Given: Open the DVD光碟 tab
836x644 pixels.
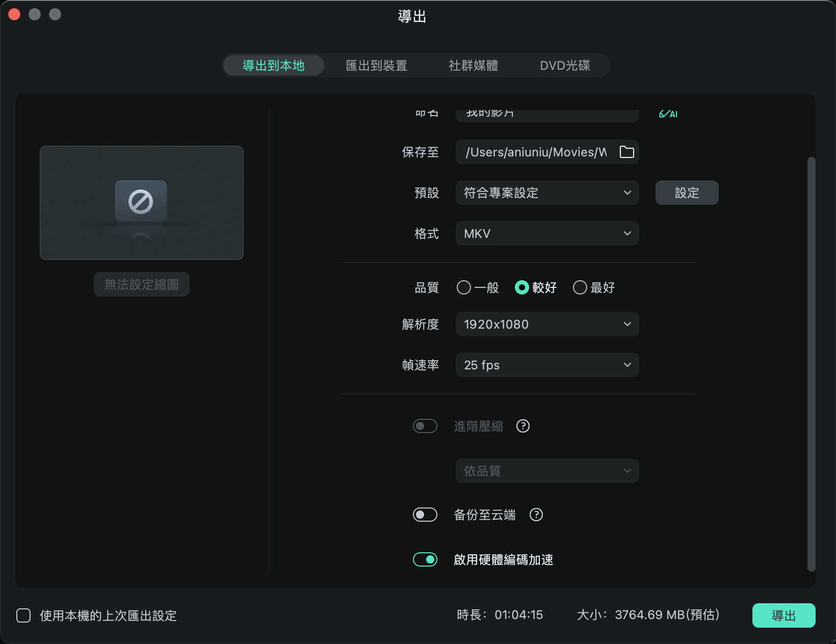Looking at the screenshot, I should 565,65.
